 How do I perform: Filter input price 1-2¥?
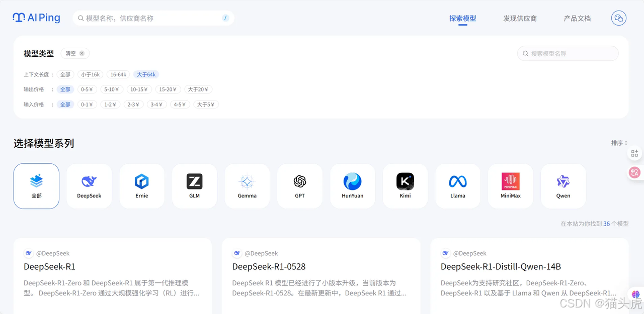click(110, 104)
